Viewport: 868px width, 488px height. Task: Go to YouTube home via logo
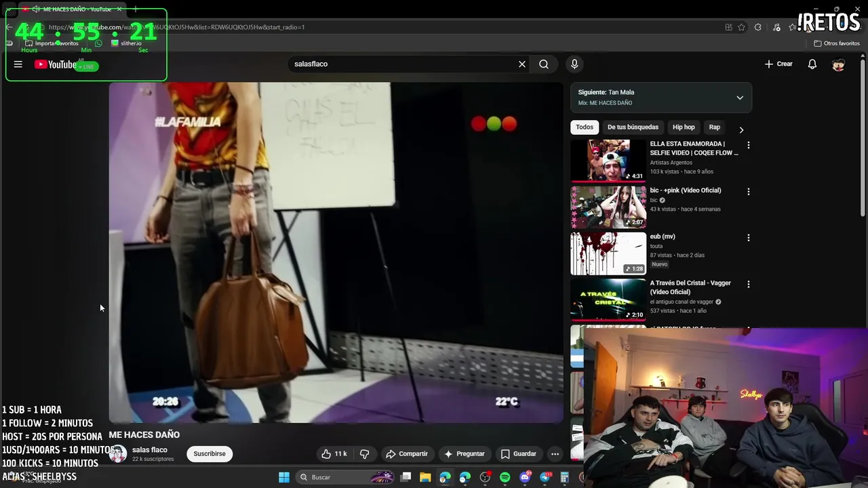point(56,64)
